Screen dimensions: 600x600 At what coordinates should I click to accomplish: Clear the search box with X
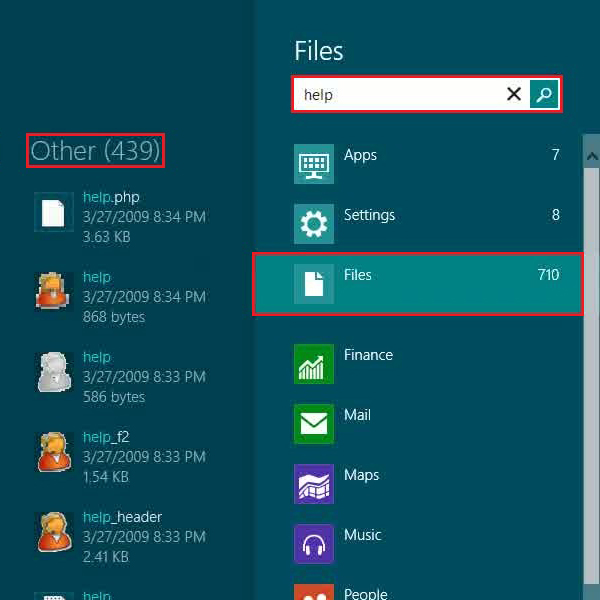(x=514, y=94)
